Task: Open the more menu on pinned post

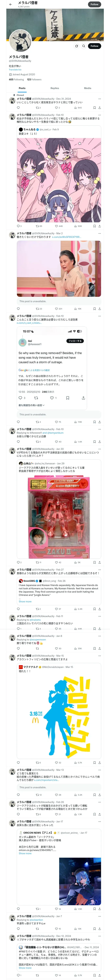Action: click(x=99, y=98)
